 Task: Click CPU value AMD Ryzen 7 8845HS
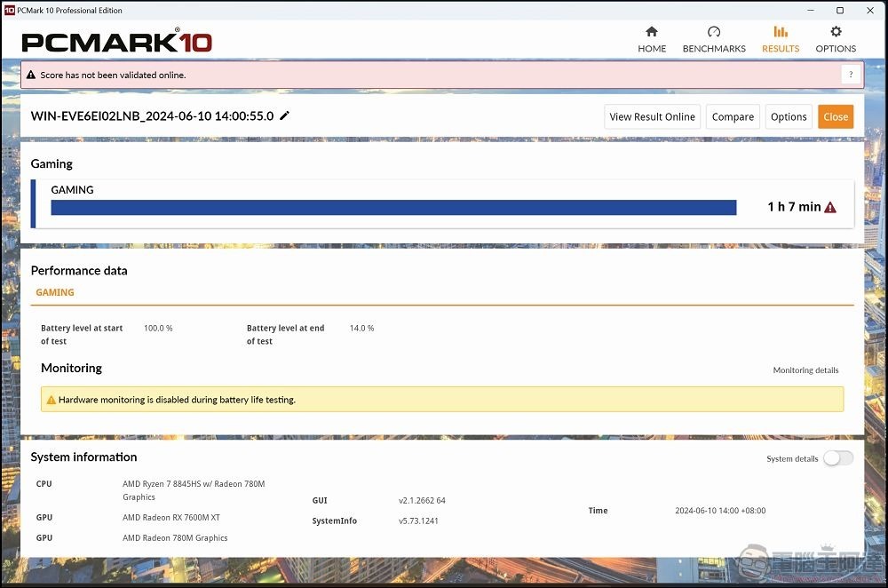[x=194, y=490]
